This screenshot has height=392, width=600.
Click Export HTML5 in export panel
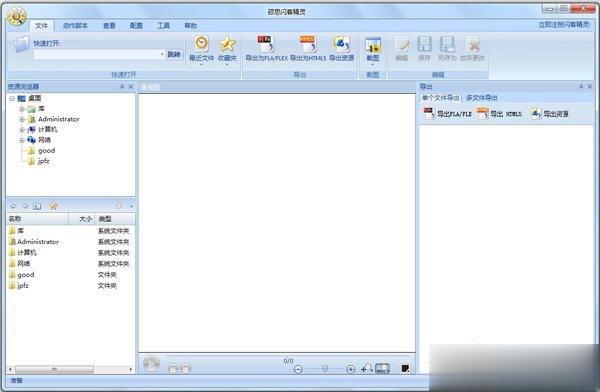click(499, 113)
